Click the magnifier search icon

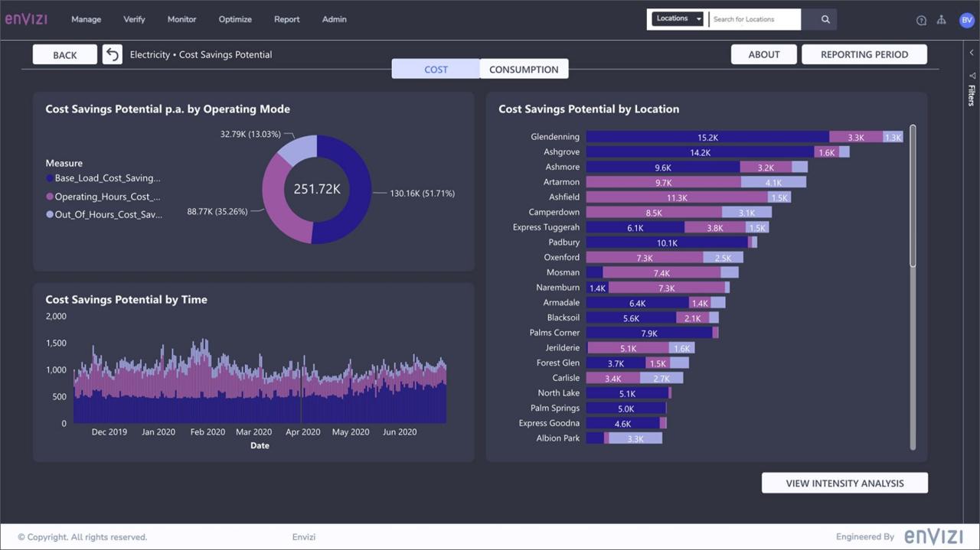pyautogui.click(x=825, y=19)
